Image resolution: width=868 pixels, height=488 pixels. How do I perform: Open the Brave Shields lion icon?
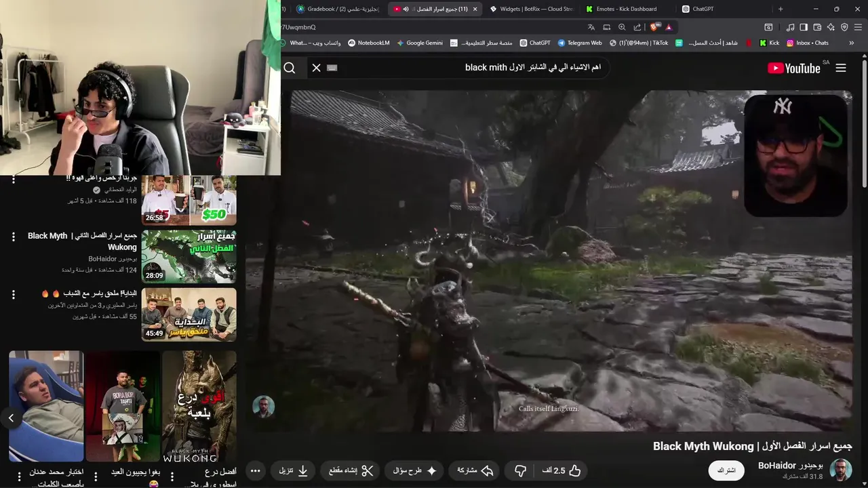click(x=654, y=27)
